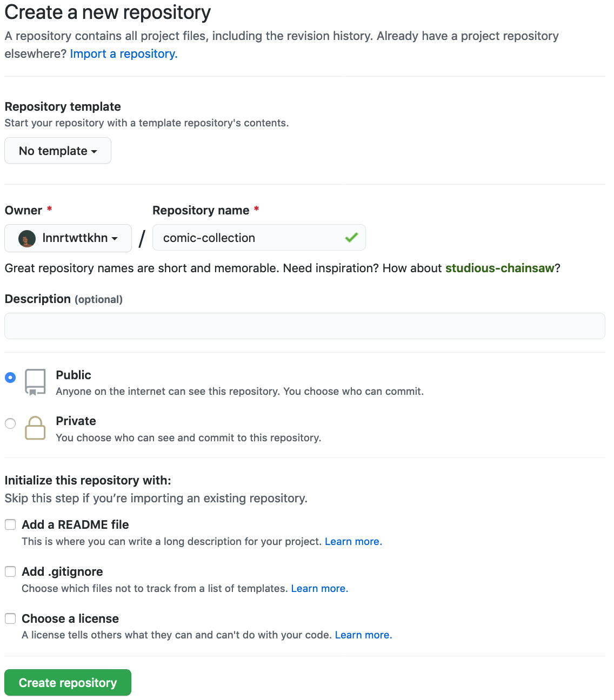Image resolution: width=614 pixels, height=700 pixels.
Task: Open Learn more link for .gitignore
Action: [319, 589]
